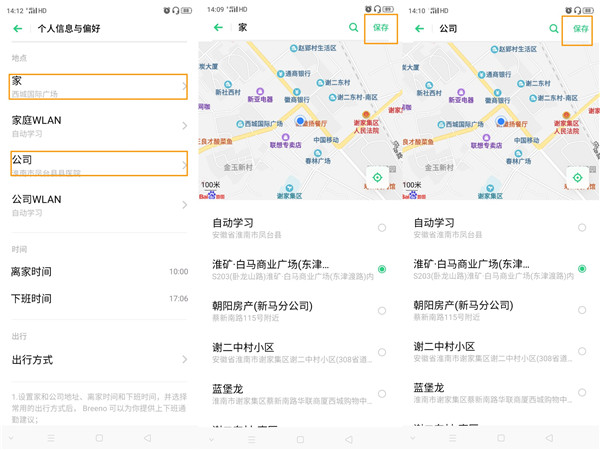The height and width of the screenshot is (450, 600).
Task: Tap back arrow on the 家 screen
Action: pyautogui.click(x=218, y=28)
